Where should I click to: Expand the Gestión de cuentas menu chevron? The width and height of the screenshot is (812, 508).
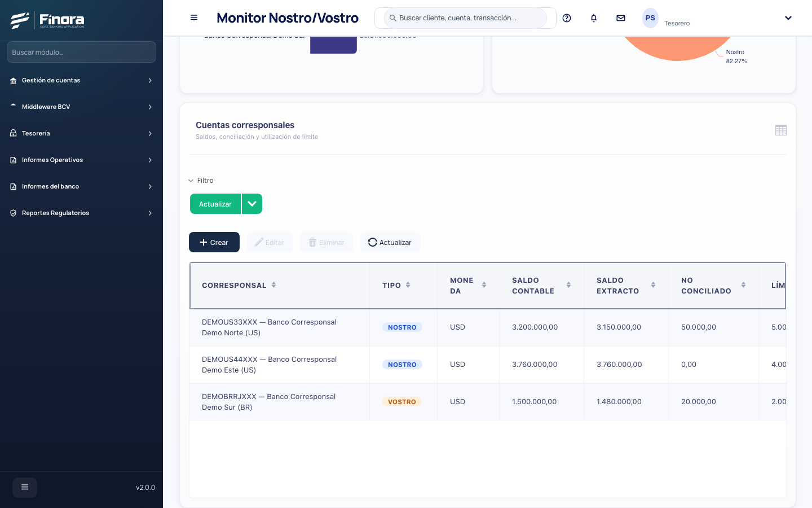150,81
